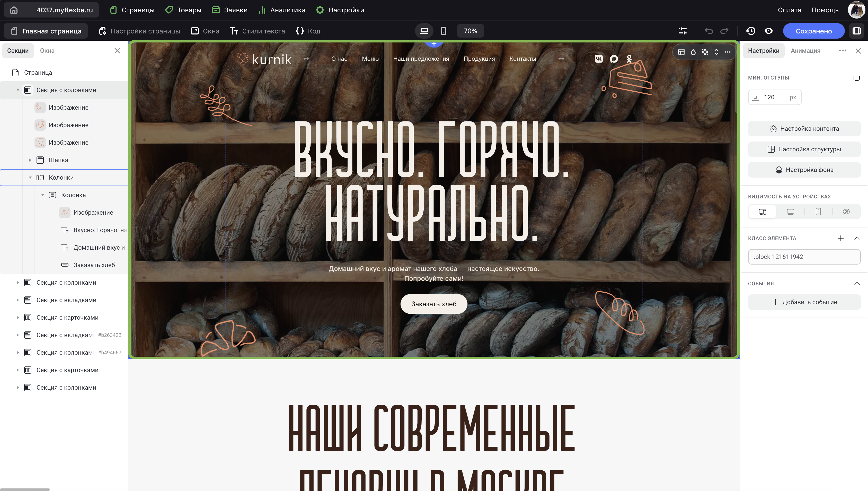Click Заказать хлеб button on canvas
This screenshot has height=491, width=868.
coord(434,304)
